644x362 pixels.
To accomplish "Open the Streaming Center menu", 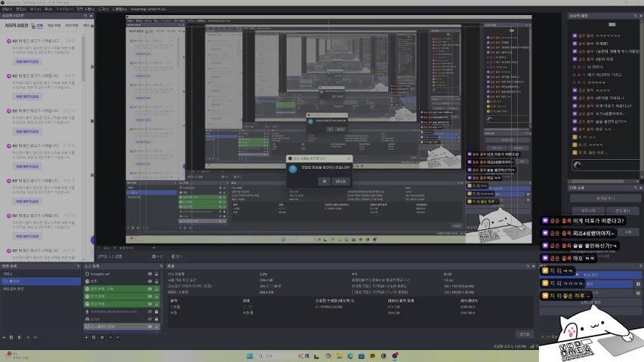I will [x=148, y=9].
